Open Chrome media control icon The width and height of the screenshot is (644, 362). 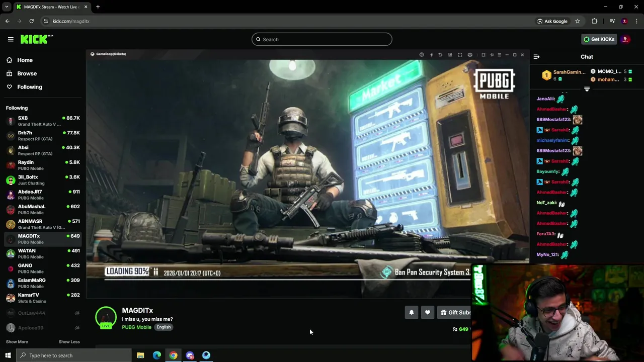coord(612,21)
